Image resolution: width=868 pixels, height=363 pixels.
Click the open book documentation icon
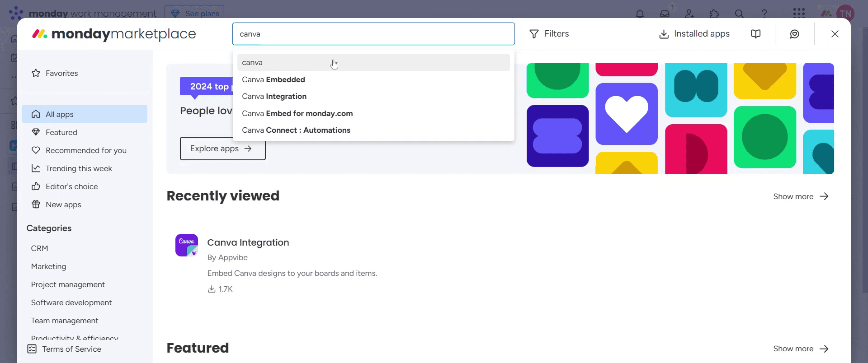[x=755, y=34]
